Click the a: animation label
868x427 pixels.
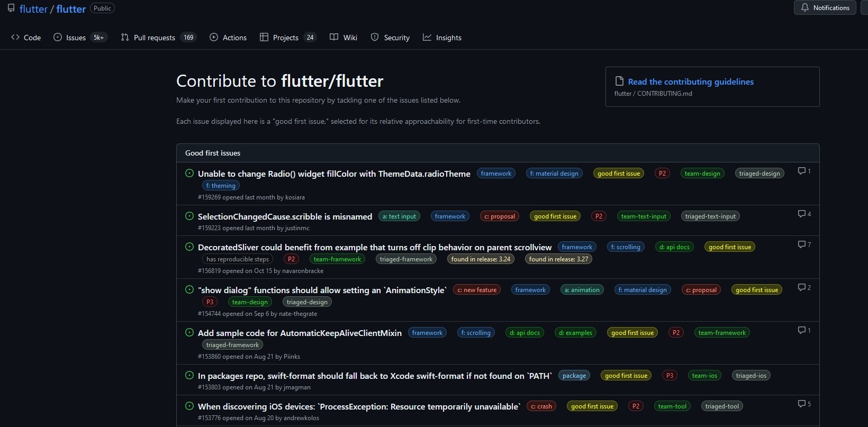(x=582, y=290)
